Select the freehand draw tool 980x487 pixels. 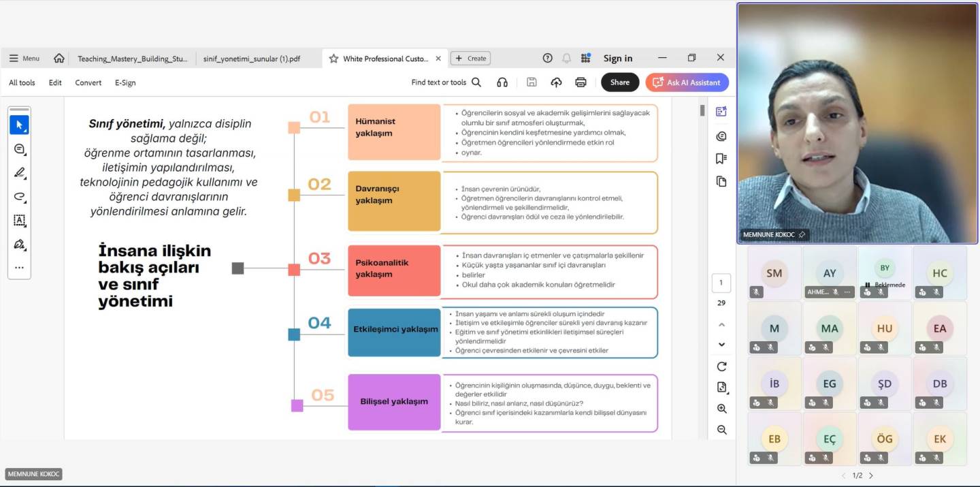19,197
